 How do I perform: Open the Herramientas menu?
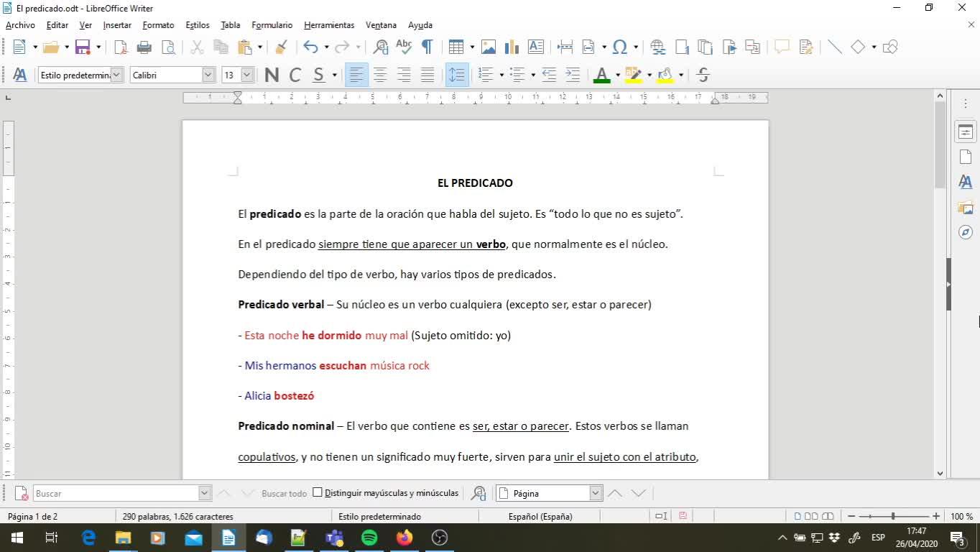pyautogui.click(x=329, y=25)
